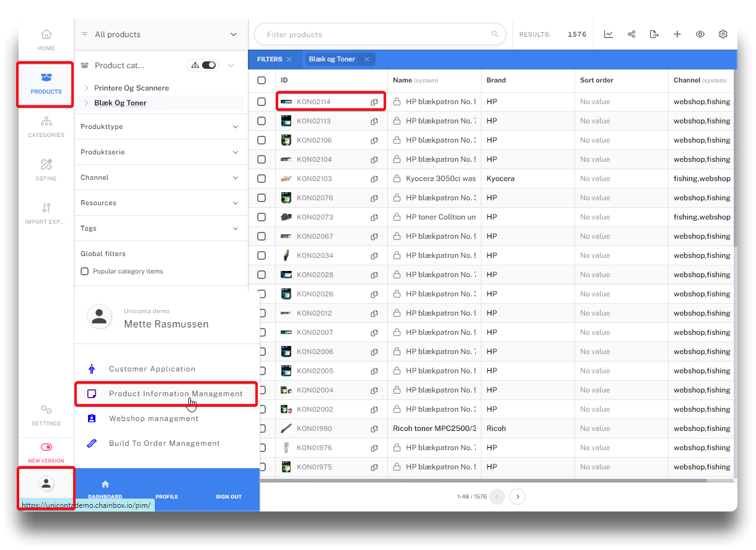Toggle the eye visibility icon in toolbar
This screenshot has height=550, width=756.
click(x=700, y=35)
